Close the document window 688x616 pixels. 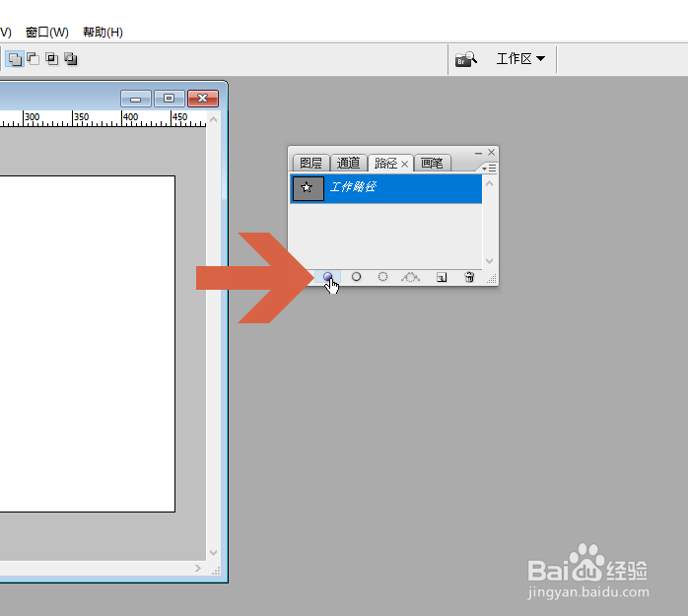tap(203, 99)
